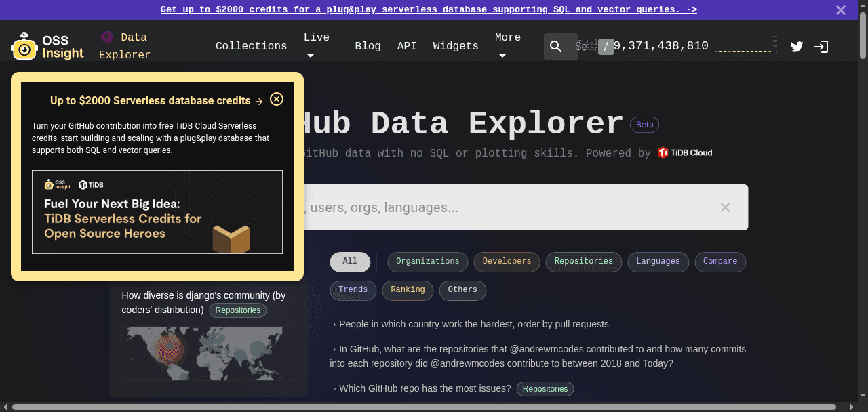868x412 pixels.
Task: Click 'Up to $2000 Serverless database credits' heading
Action: pyautogui.click(x=156, y=100)
